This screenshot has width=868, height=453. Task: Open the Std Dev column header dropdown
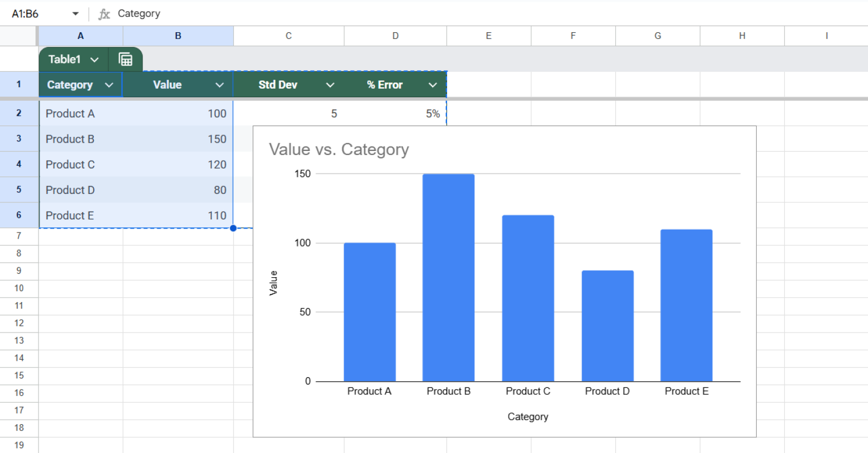(x=331, y=84)
